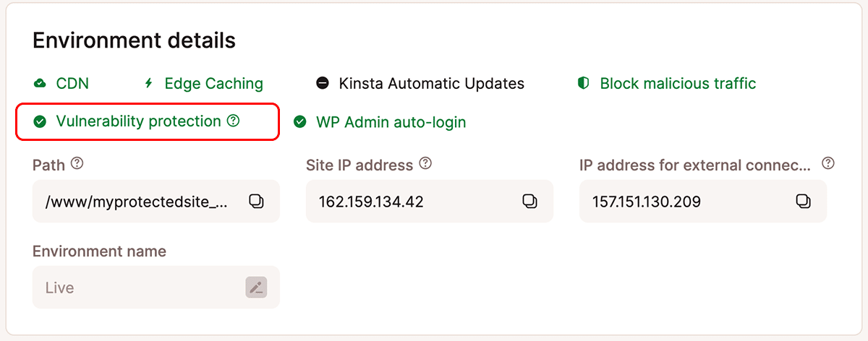Open the Kinsta Automatic Updates link
The image size is (868, 341).
coord(432,83)
